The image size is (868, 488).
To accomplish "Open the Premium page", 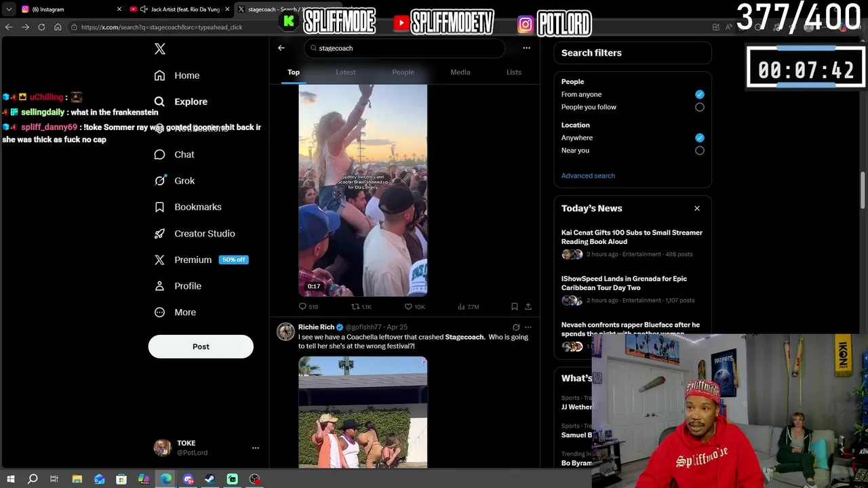I will pos(201,260).
